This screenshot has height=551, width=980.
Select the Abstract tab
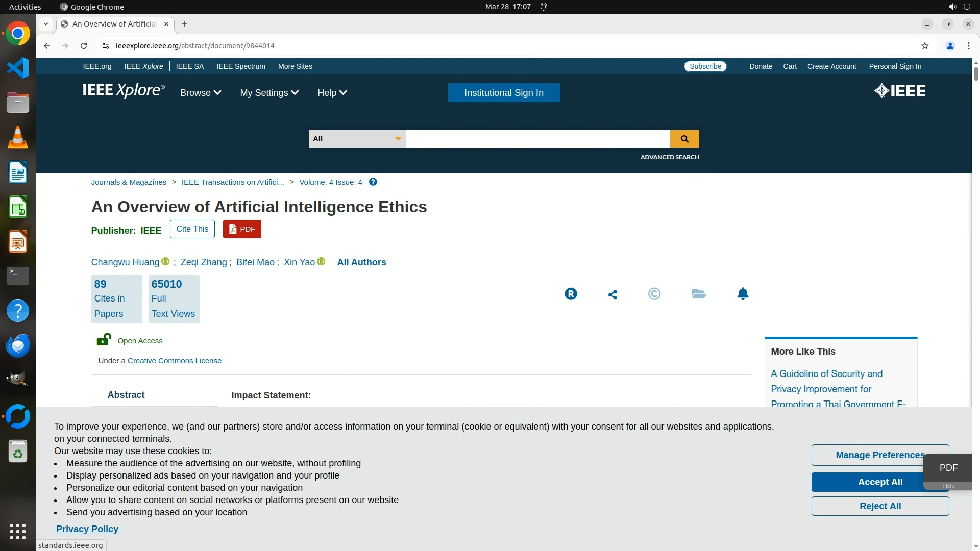click(126, 395)
